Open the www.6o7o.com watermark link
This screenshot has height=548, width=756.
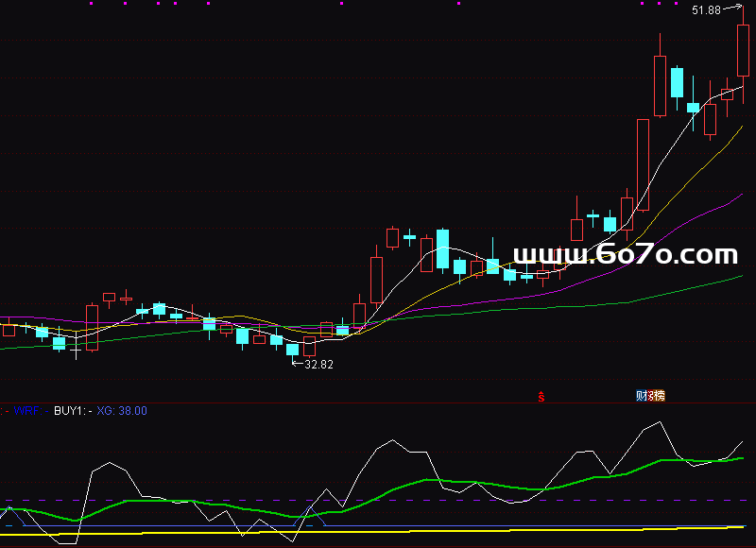click(625, 255)
